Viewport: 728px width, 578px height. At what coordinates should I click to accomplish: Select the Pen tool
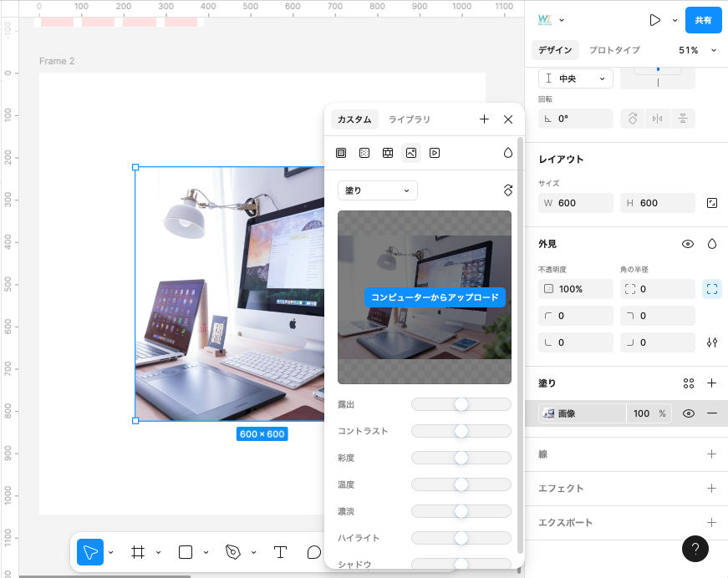(x=233, y=552)
